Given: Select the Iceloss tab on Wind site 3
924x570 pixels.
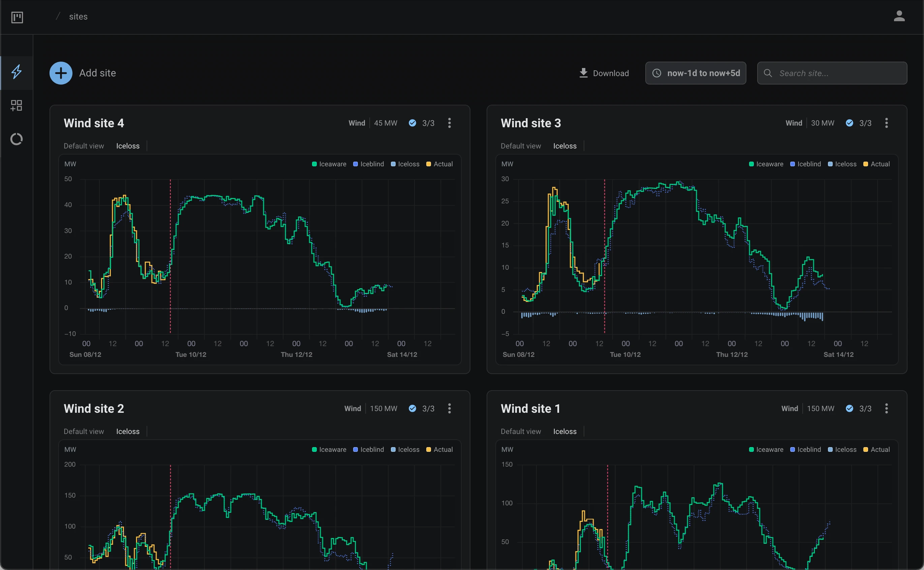Looking at the screenshot, I should click(564, 146).
